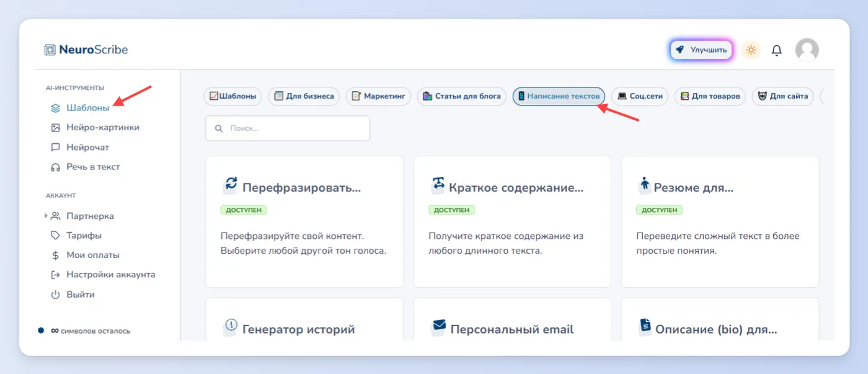Open Речь в текст sidebar link
Viewport: 868px width, 374px height.
point(93,167)
